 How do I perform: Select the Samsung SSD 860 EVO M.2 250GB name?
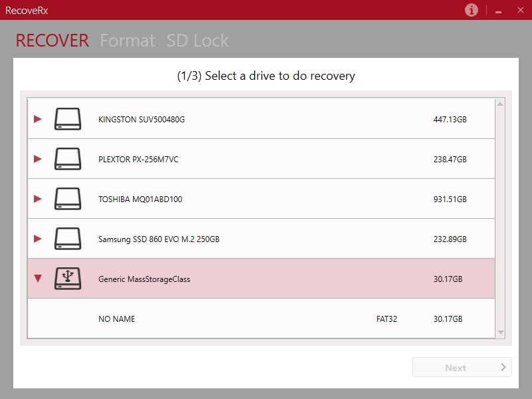(159, 239)
